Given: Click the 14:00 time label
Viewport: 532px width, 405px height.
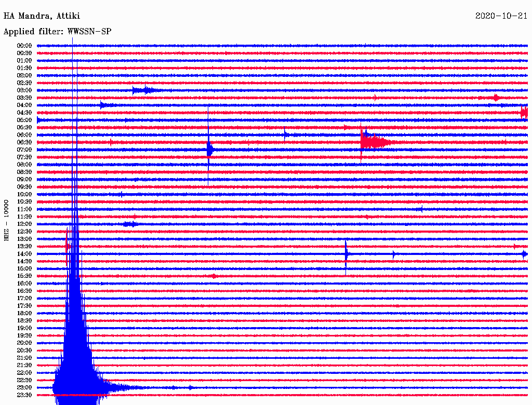Looking at the screenshot, I should point(24,254).
